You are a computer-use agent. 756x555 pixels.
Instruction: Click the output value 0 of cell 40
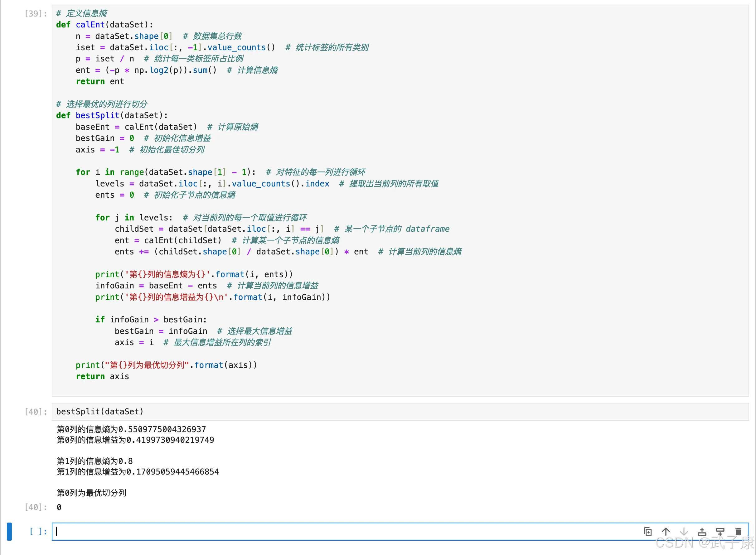tap(59, 507)
